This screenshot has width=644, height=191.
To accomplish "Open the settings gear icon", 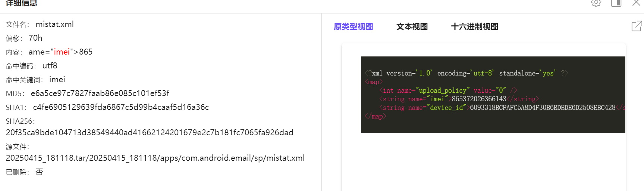I will [596, 3].
